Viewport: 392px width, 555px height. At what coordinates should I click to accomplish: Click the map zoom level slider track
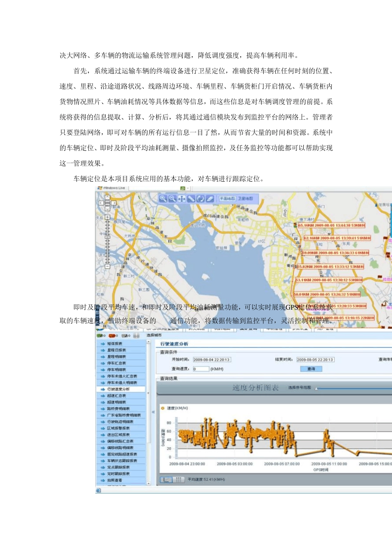(x=107, y=242)
